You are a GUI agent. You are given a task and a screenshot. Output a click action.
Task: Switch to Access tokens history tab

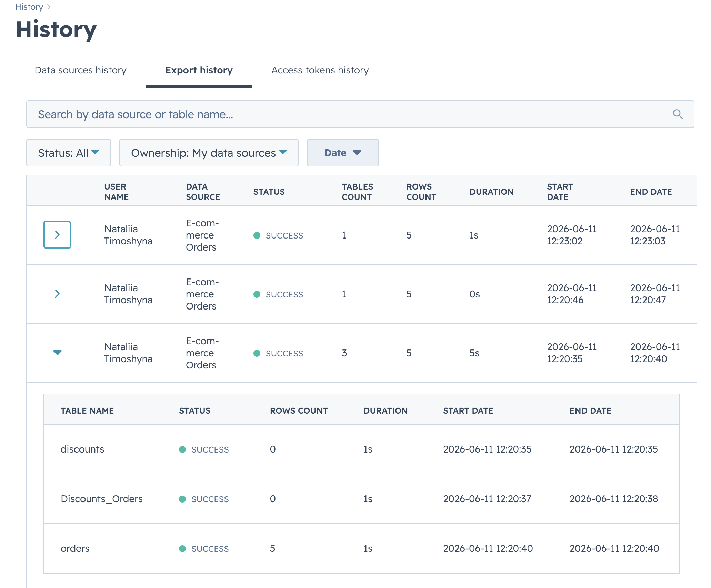coord(320,70)
